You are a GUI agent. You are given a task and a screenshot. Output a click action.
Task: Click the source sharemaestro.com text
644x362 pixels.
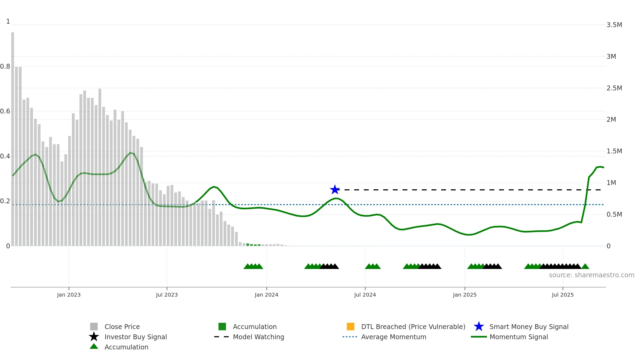[x=592, y=275]
